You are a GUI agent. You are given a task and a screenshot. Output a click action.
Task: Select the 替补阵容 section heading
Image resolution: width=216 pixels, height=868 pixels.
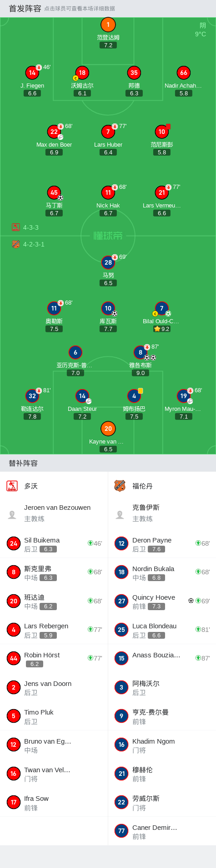(23, 463)
